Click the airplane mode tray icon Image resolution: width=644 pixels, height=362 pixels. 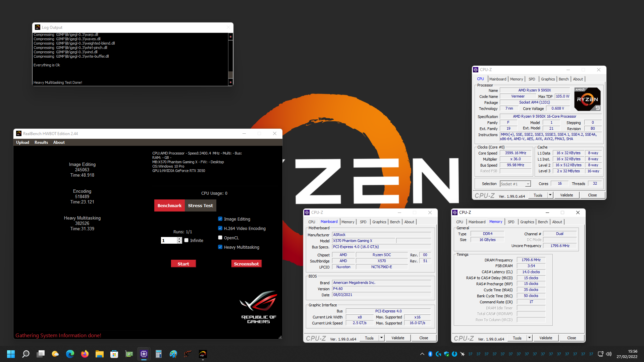(x=463, y=354)
